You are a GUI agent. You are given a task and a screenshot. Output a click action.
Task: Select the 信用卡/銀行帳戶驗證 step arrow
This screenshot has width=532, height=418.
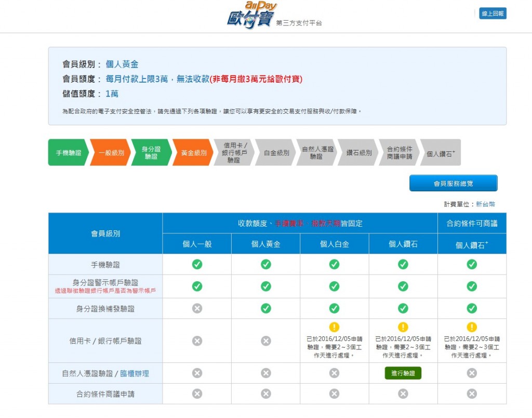click(234, 152)
